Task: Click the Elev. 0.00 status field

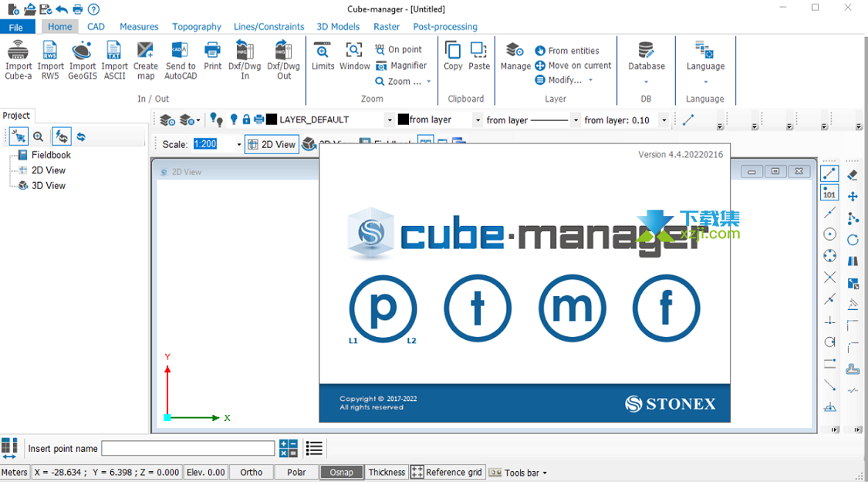Action: pos(205,473)
